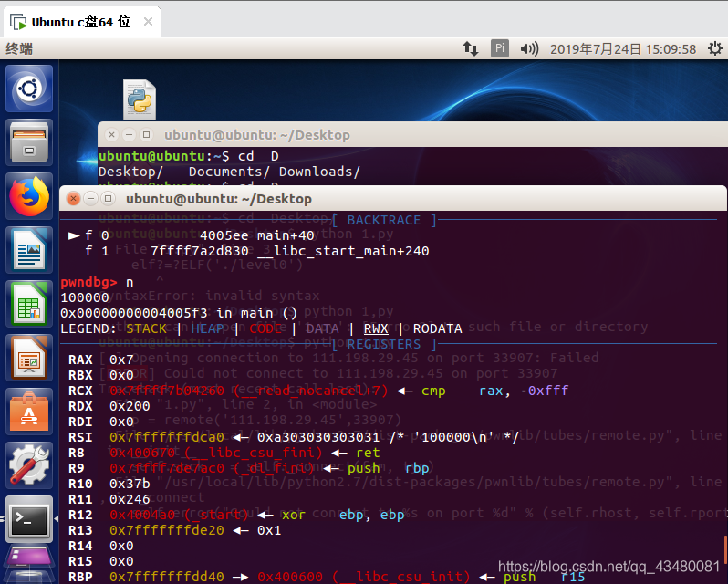Click RCX value __read_nocancel+7

[x=248, y=391]
